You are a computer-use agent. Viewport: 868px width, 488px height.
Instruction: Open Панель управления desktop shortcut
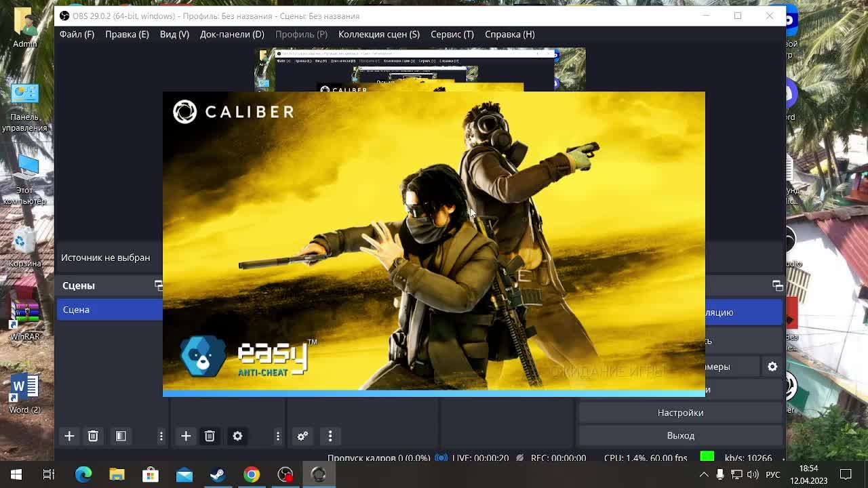point(25,107)
